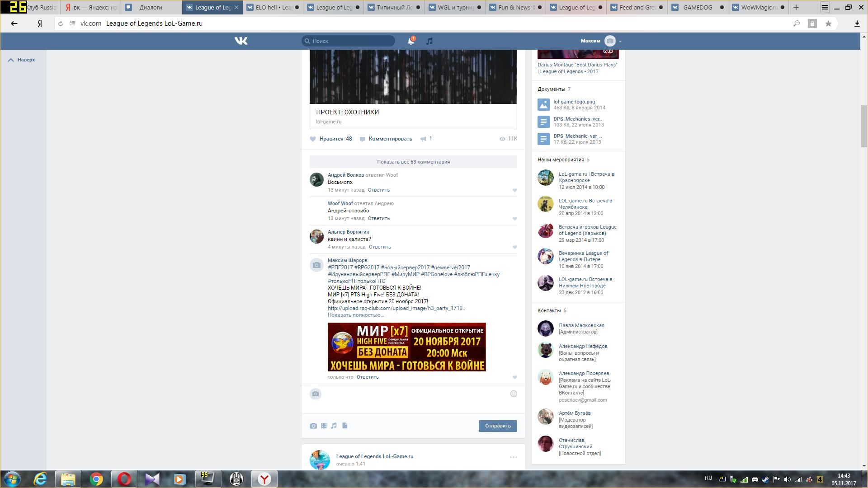Image resolution: width=868 pixels, height=488 pixels.
Task: Open Павла Маяковская's contact profile
Action: 581,325
